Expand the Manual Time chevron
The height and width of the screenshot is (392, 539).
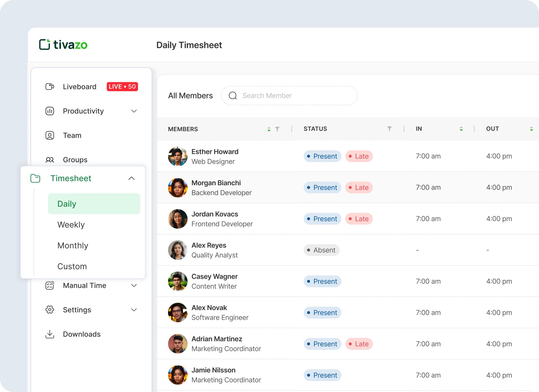tap(134, 285)
